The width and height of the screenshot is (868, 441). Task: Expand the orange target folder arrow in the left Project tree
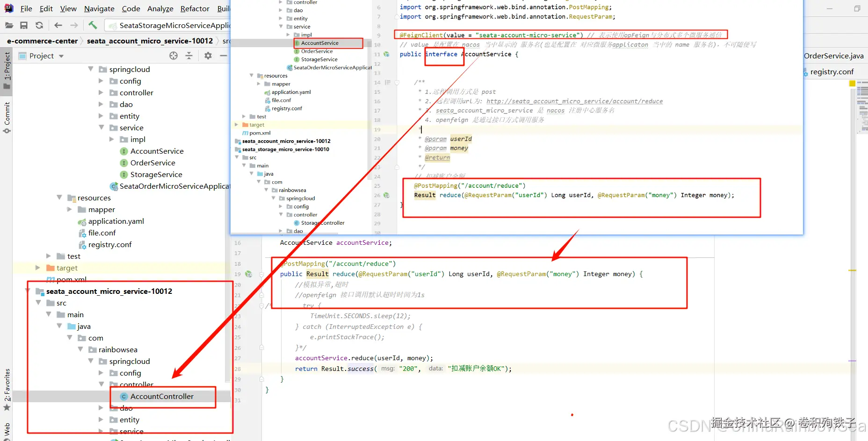[38, 268]
